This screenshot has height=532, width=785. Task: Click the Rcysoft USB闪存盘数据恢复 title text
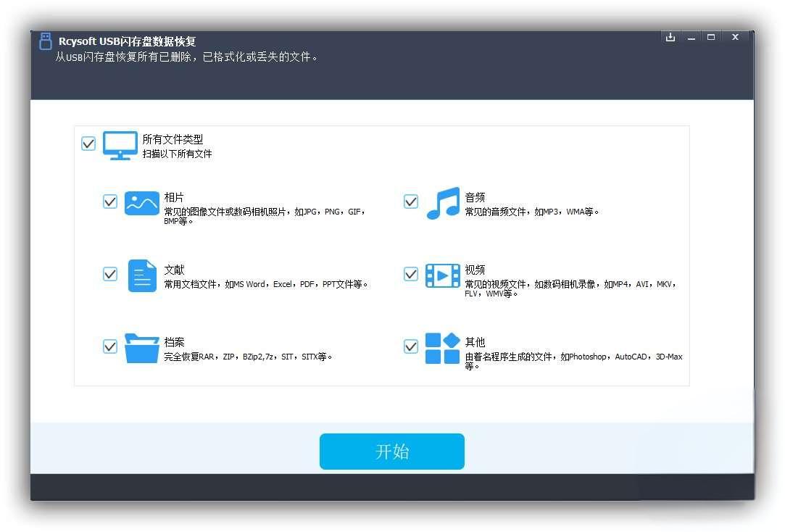127,41
